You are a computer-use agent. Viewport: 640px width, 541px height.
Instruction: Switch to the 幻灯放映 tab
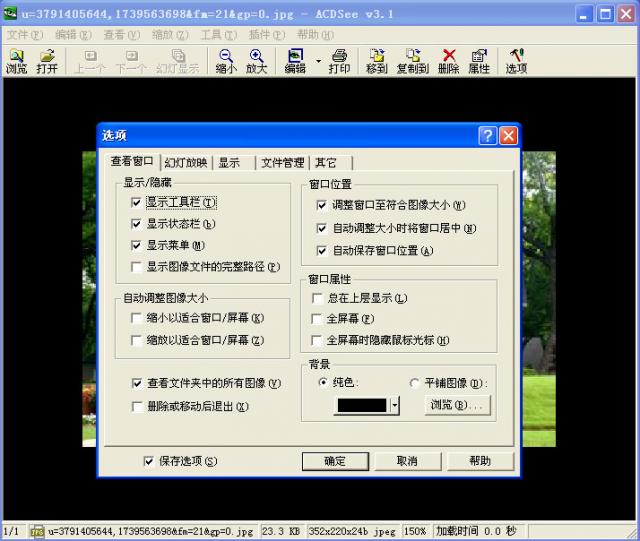click(x=185, y=162)
